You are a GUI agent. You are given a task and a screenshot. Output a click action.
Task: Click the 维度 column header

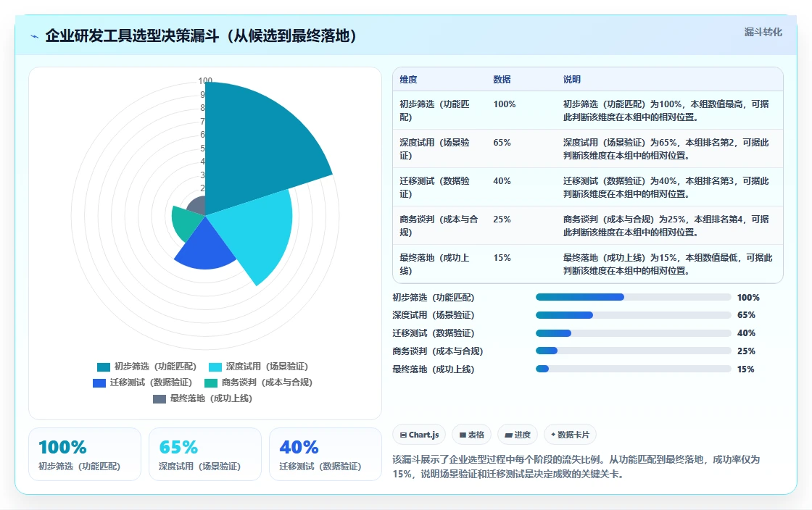click(x=408, y=80)
